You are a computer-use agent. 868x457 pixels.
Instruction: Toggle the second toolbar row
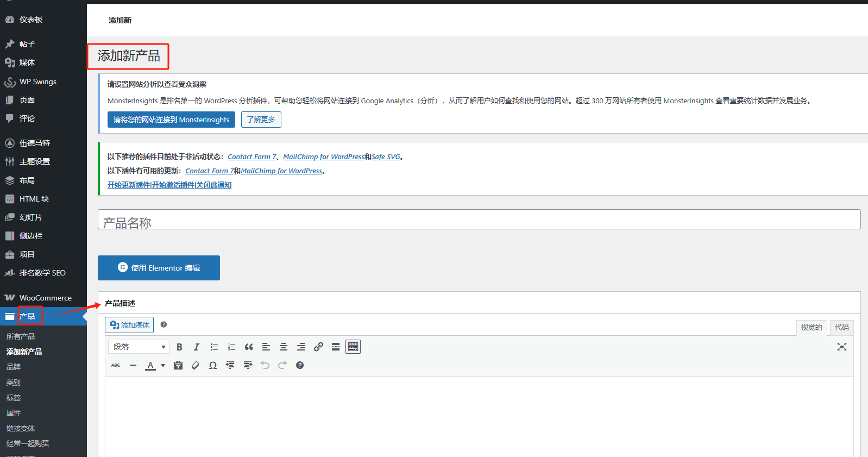(x=353, y=347)
